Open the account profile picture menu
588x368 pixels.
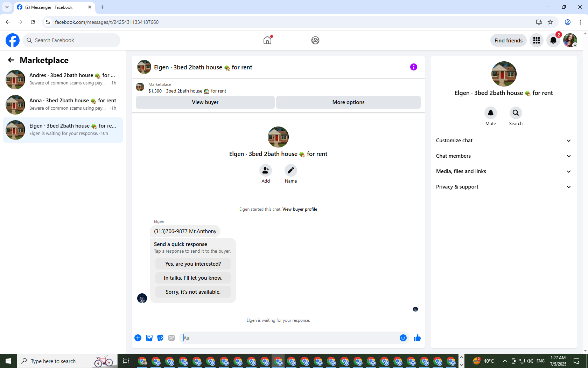click(x=570, y=40)
